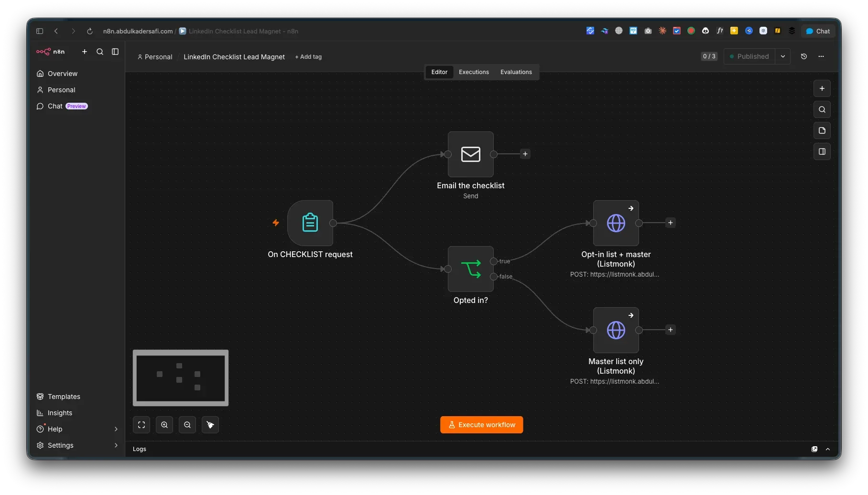
Task: Open Templates in the sidebar
Action: (x=77, y=397)
